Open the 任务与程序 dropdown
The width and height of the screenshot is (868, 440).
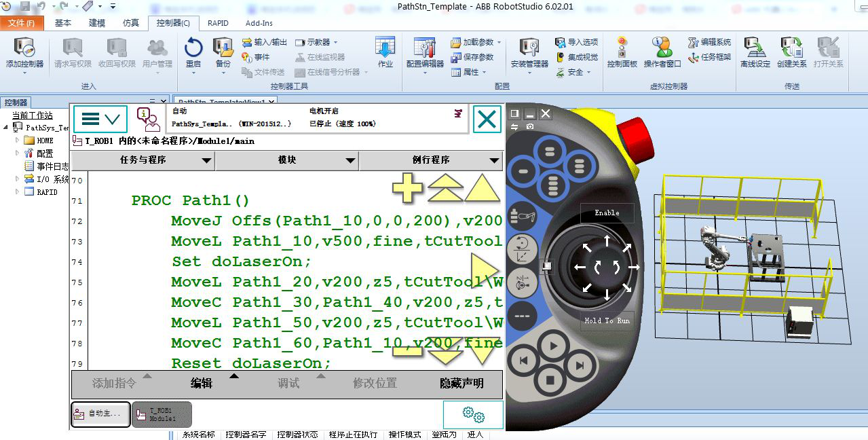tap(143, 160)
